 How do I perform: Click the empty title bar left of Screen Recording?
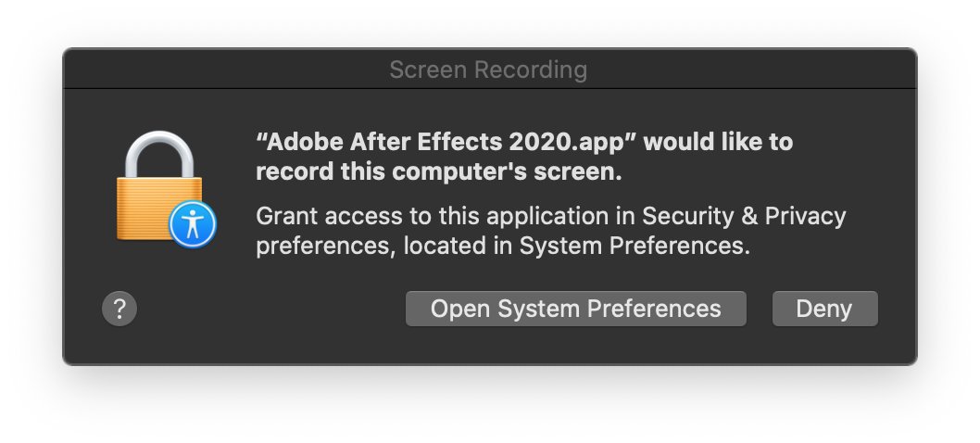(x=225, y=69)
